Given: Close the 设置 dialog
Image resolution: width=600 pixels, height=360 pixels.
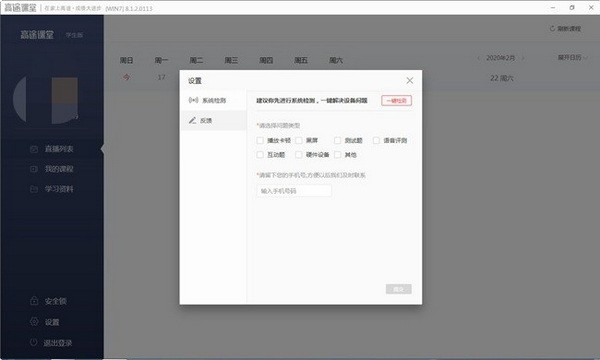Looking at the screenshot, I should (409, 80).
